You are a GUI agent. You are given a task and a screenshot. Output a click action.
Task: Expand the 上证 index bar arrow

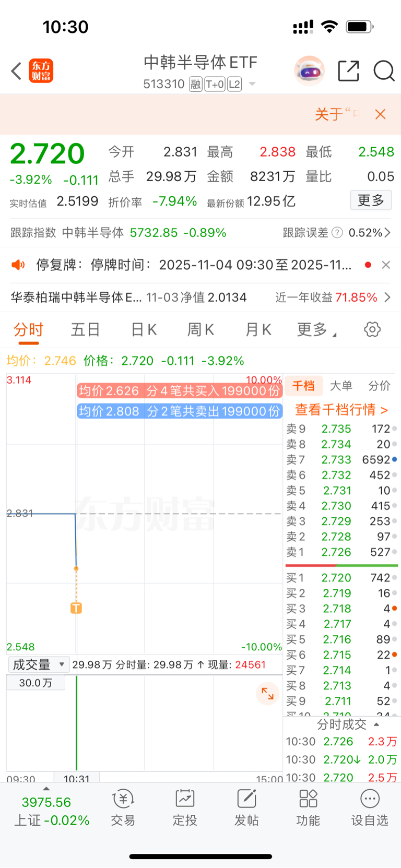[x=46, y=789]
